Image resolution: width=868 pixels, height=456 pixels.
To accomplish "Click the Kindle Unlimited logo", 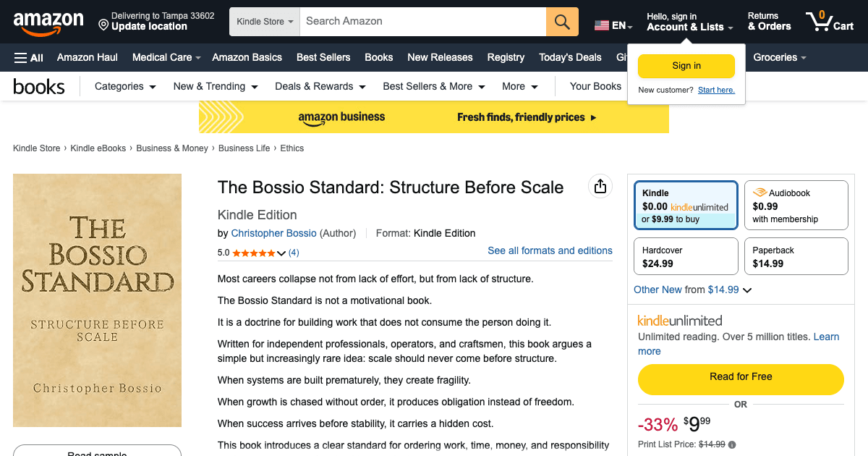I will (x=679, y=319).
